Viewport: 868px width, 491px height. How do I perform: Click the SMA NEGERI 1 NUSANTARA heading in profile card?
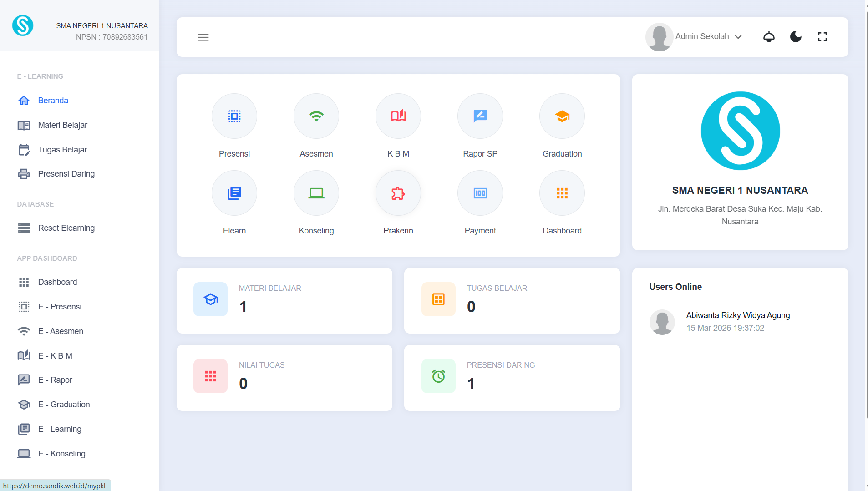[740, 190]
